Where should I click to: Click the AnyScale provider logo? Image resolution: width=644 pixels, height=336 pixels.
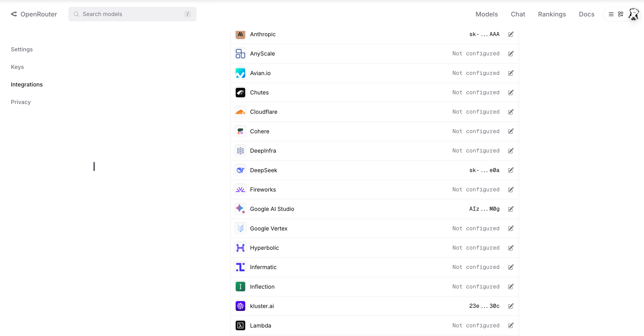(240, 54)
